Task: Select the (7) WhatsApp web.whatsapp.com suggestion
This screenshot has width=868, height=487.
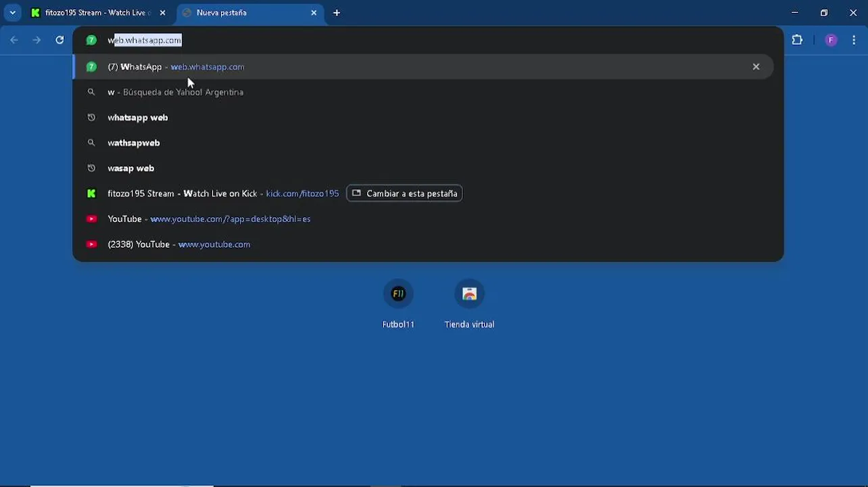Action: [x=423, y=67]
